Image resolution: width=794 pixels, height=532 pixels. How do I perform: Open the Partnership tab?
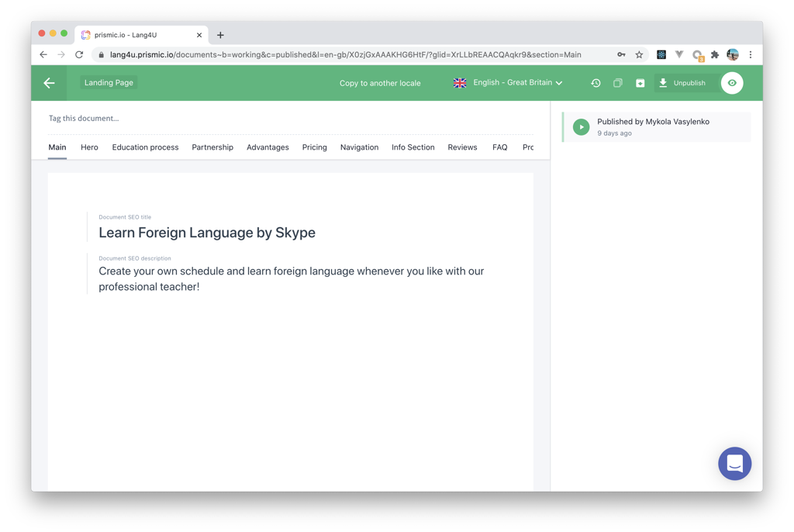[x=212, y=147]
